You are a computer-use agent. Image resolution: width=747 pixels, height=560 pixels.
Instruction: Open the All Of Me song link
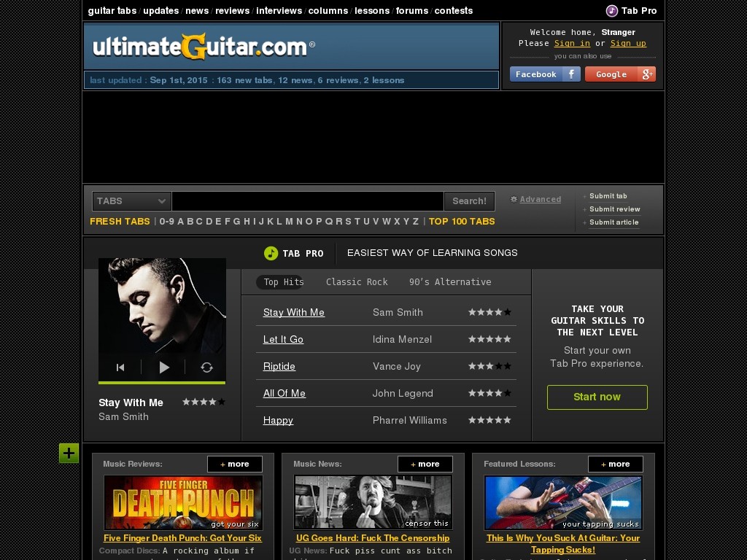(x=285, y=393)
